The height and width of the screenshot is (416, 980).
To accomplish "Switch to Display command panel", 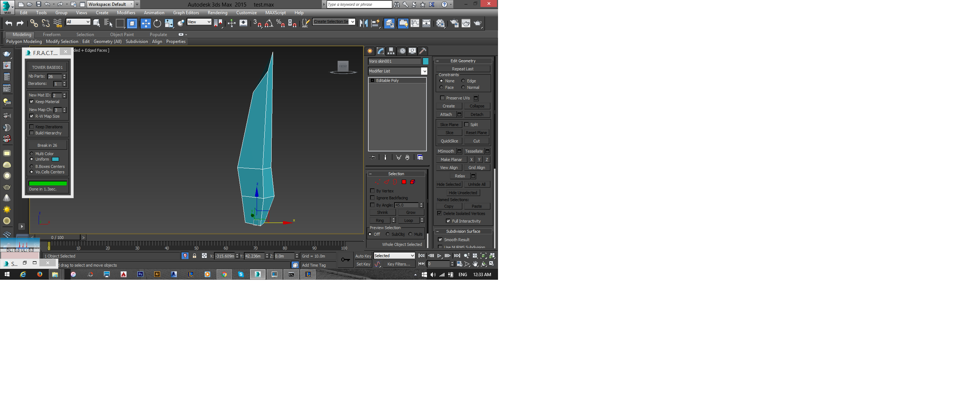I will coord(412,51).
